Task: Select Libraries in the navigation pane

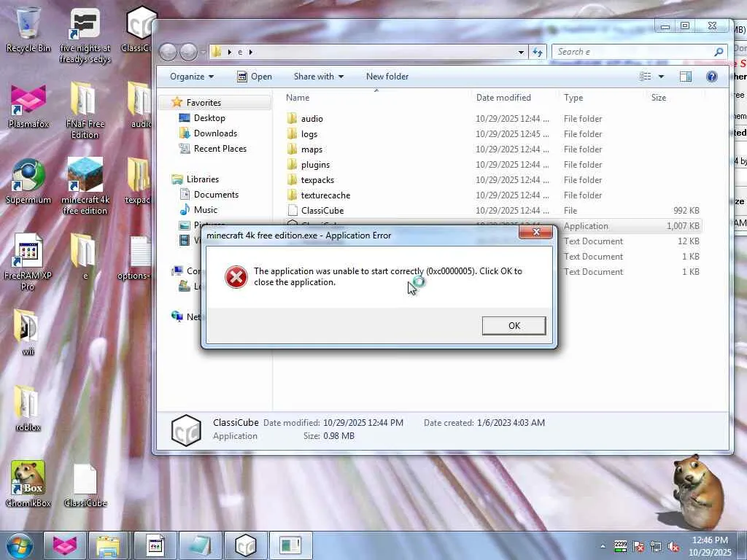Action: 203,179
